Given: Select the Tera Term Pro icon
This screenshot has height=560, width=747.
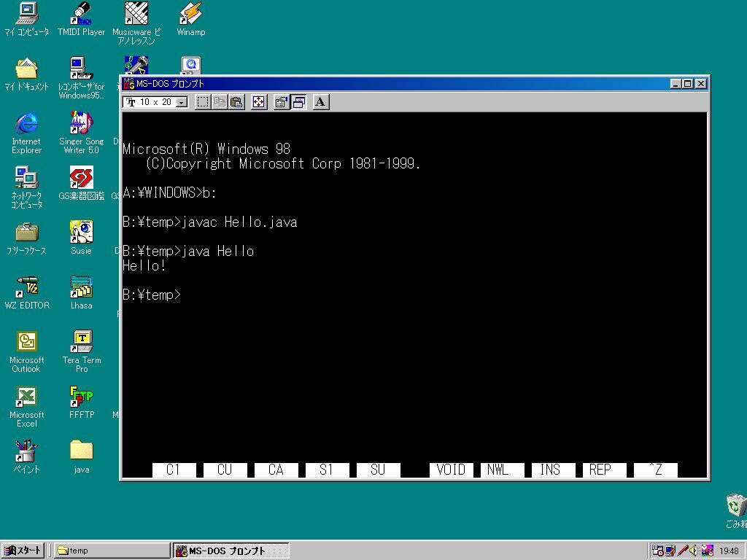Looking at the screenshot, I should 82,351.
